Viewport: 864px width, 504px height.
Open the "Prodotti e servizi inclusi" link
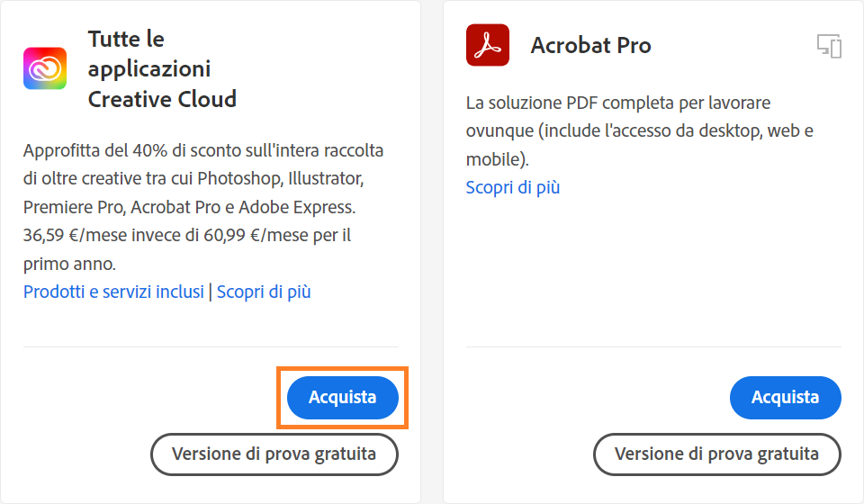(113, 292)
